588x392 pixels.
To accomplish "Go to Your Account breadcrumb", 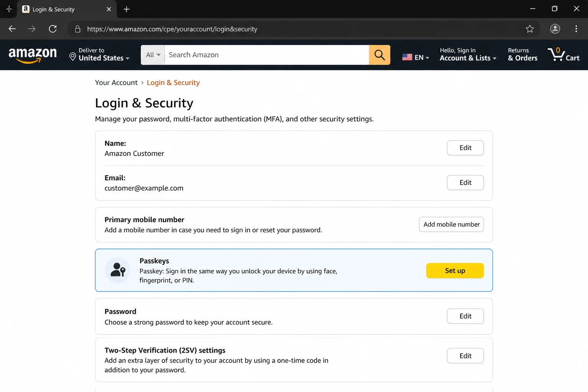I will pyautogui.click(x=116, y=83).
